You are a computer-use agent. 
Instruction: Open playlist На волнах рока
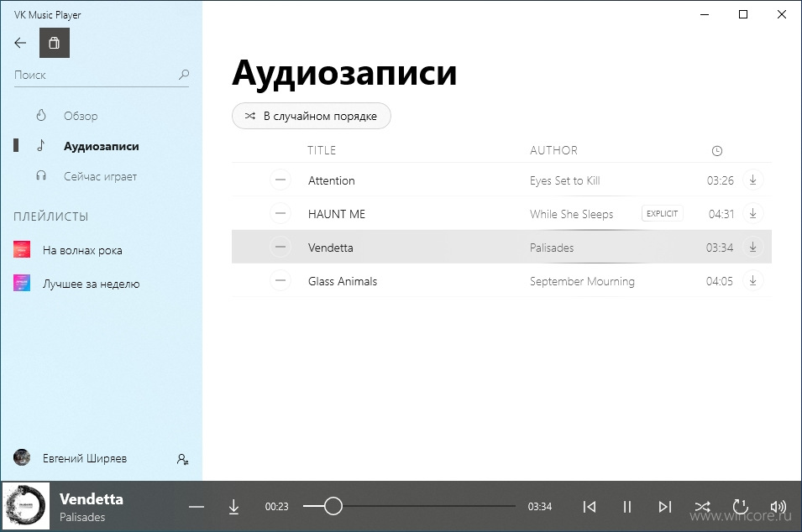pos(82,250)
